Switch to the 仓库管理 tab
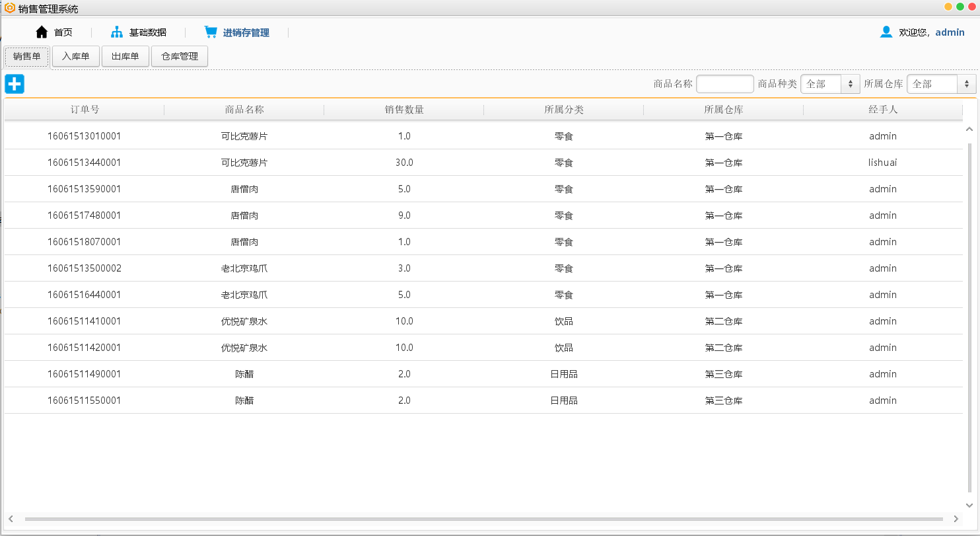980x536 pixels. click(x=180, y=56)
